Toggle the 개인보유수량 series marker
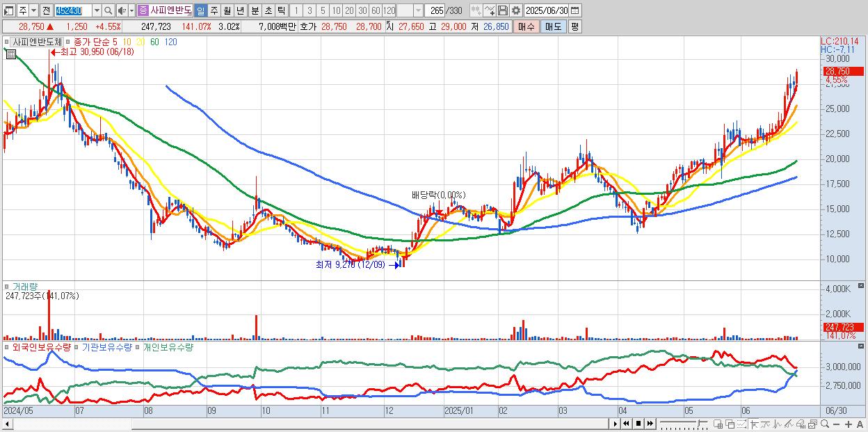Image resolution: width=868 pixels, height=432 pixels. tap(137, 346)
